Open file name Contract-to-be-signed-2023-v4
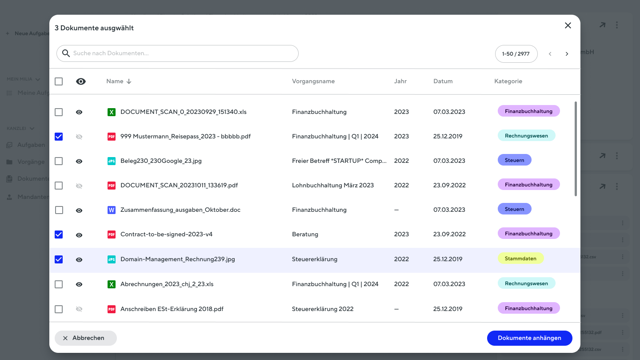Screen dimensions: 640x360 166,234
